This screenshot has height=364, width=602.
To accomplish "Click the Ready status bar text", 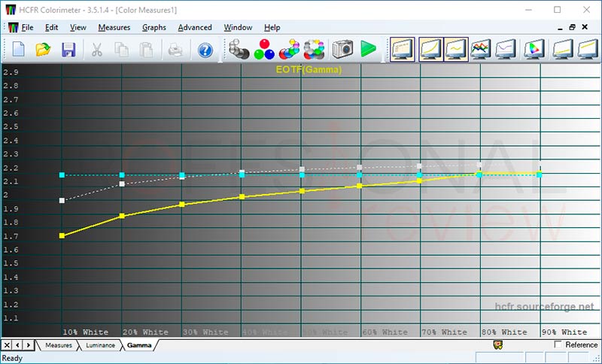I will [x=12, y=358].
